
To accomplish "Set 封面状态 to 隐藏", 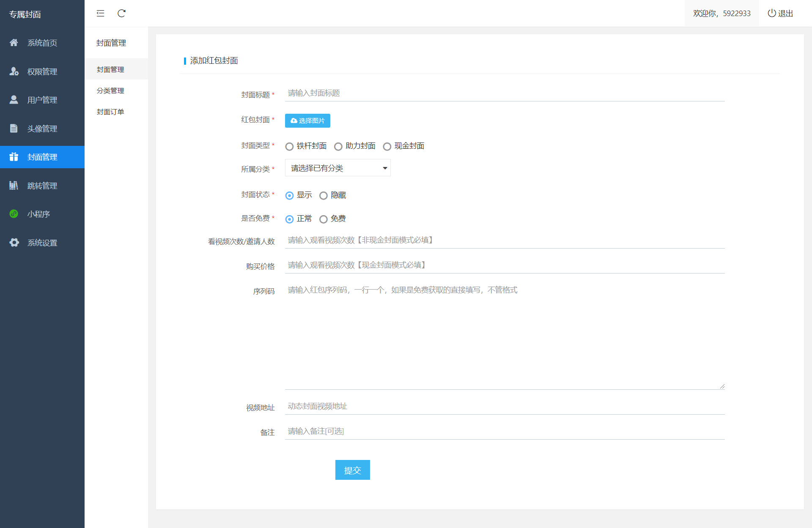I will pos(324,195).
